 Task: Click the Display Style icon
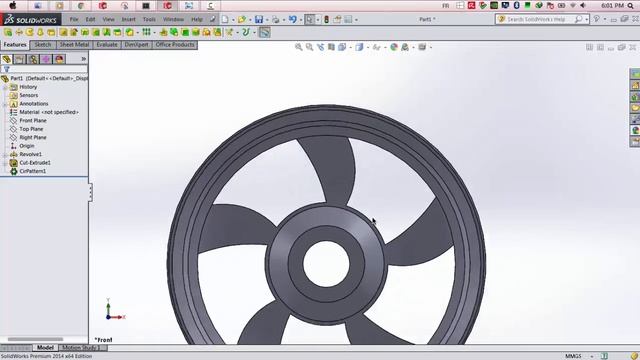(359, 47)
